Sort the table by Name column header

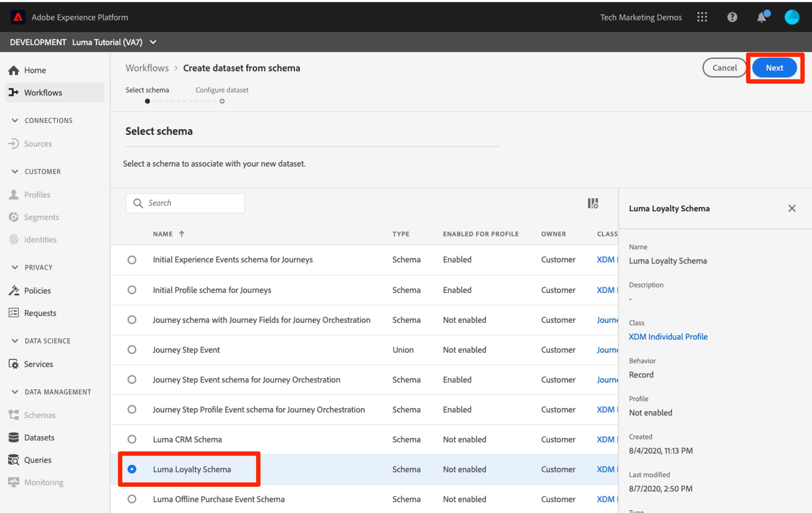pyautogui.click(x=163, y=234)
